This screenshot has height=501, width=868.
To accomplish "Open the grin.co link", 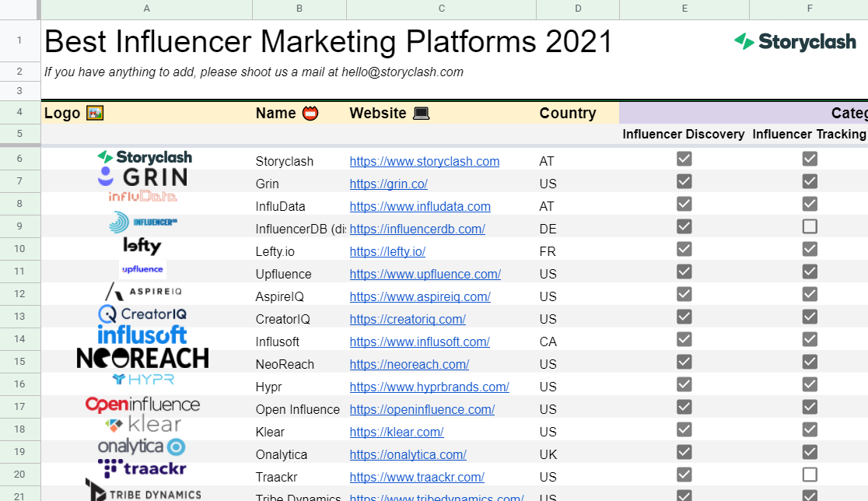I will [x=389, y=184].
